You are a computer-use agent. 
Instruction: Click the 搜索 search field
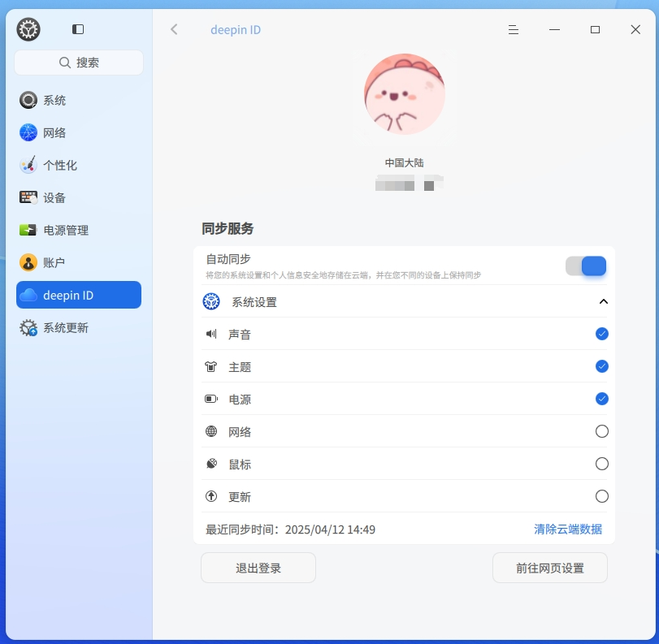(x=79, y=63)
